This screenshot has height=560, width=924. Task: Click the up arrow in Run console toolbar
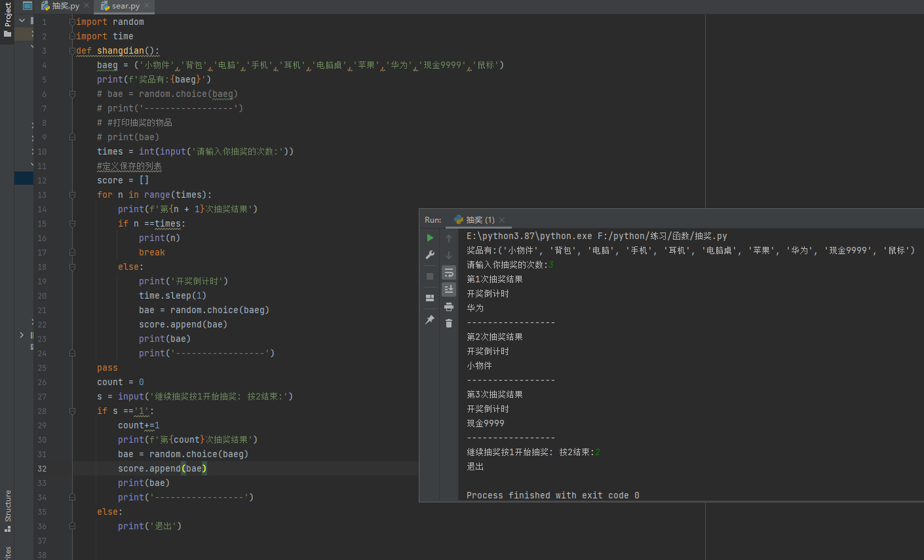(449, 238)
